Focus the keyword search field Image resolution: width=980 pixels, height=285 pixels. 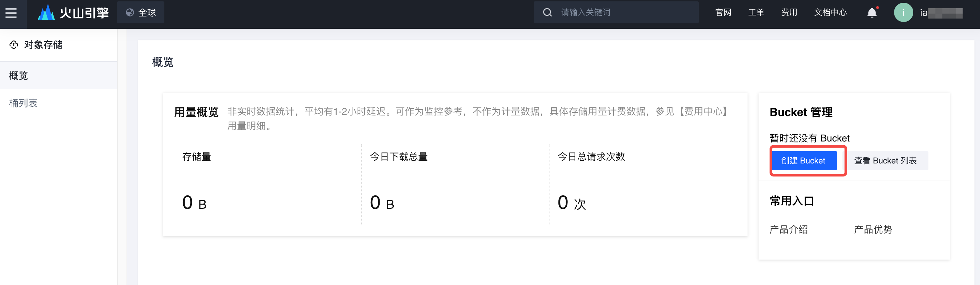pyautogui.click(x=616, y=13)
